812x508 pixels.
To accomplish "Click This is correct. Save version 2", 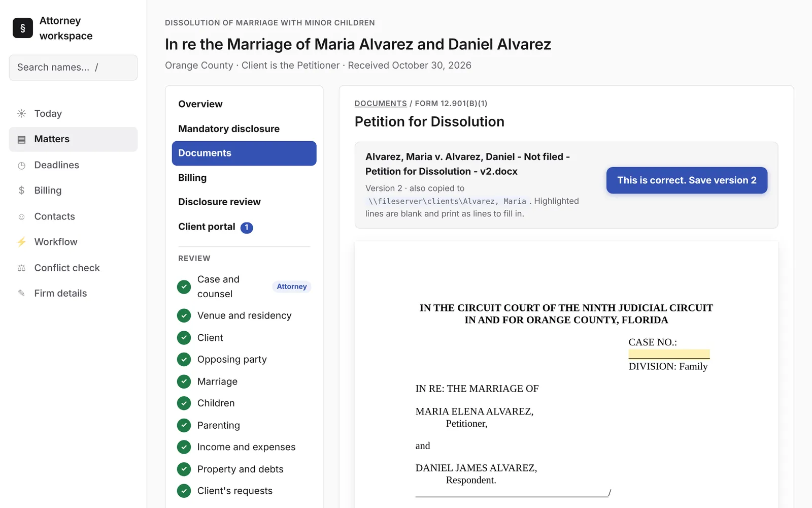I will [687, 180].
